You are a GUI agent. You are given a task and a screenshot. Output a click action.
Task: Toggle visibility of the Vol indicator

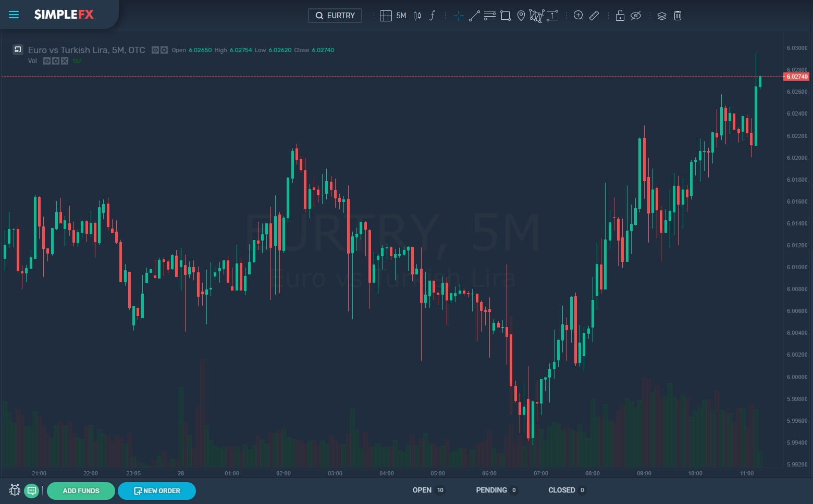47,61
